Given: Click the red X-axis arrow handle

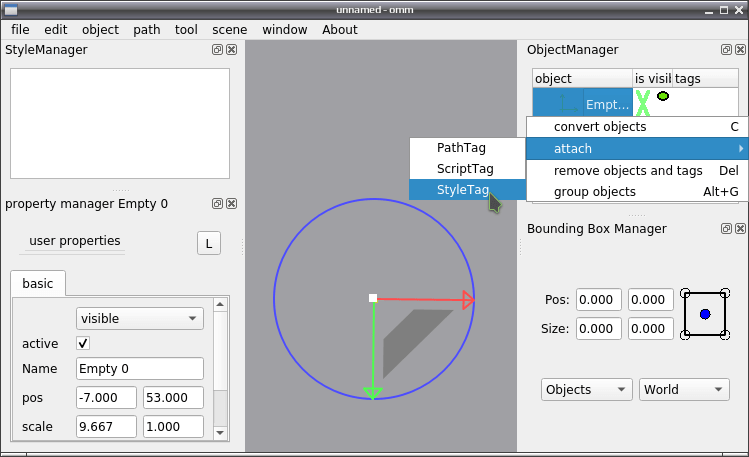Looking at the screenshot, I should (x=468, y=300).
